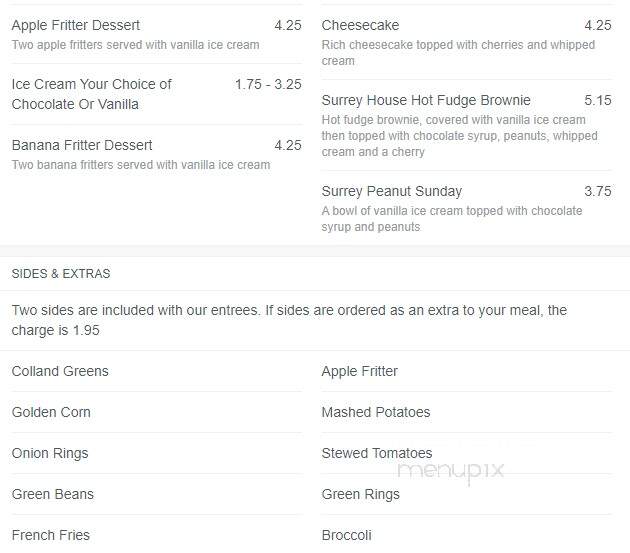Image resolution: width=630 pixels, height=553 pixels.
Task: Click the Broccoli side item
Action: (x=466, y=535)
